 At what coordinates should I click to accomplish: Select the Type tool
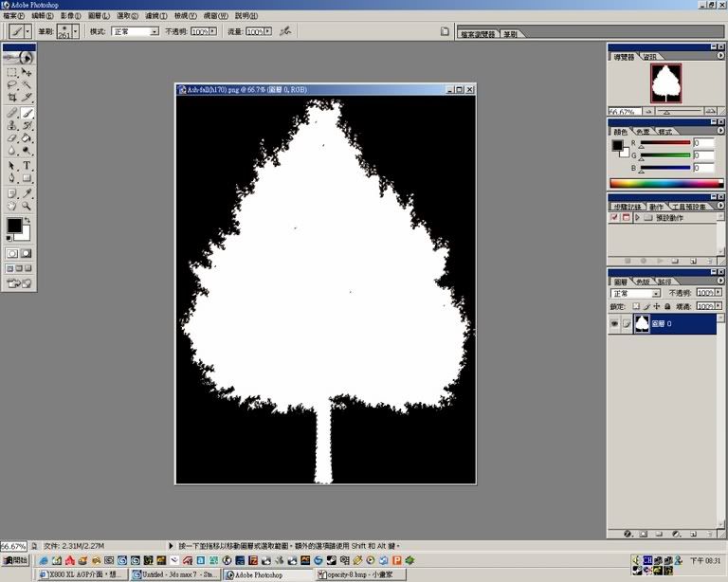coord(27,166)
